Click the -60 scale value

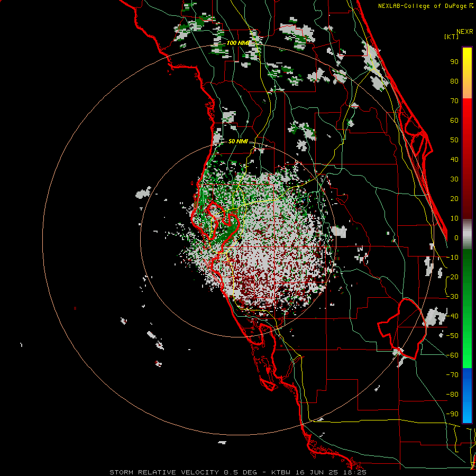[x=452, y=355]
